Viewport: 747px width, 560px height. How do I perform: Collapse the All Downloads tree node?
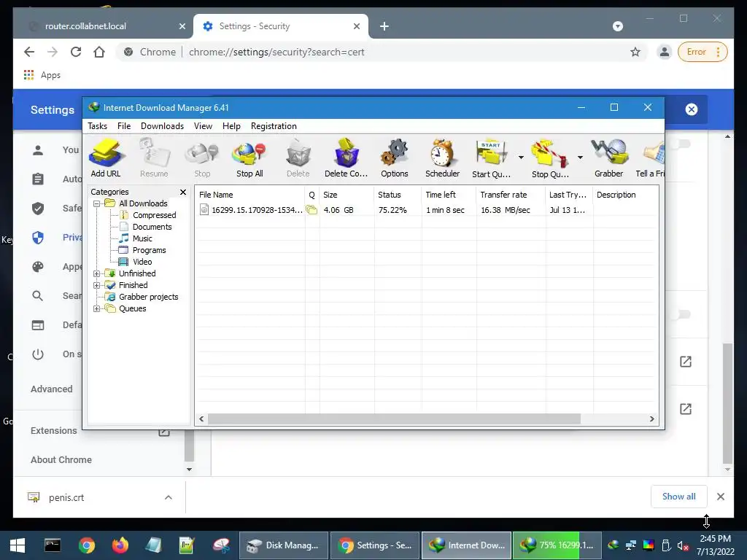[x=97, y=204]
